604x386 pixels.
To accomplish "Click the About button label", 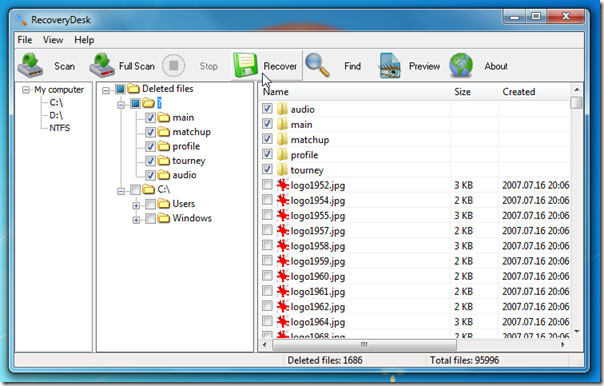I will click(x=496, y=66).
